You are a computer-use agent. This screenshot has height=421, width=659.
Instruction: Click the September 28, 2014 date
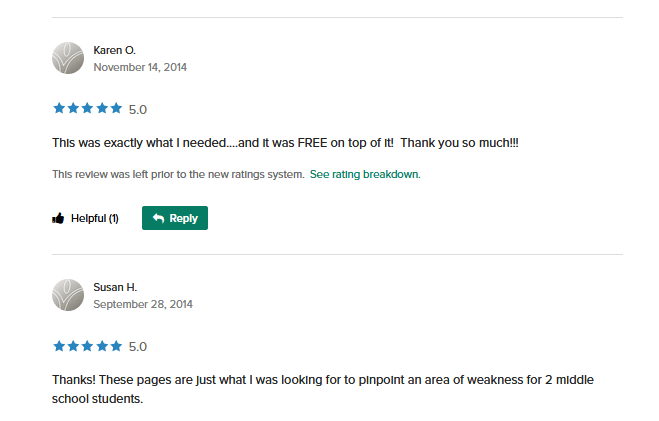click(143, 304)
